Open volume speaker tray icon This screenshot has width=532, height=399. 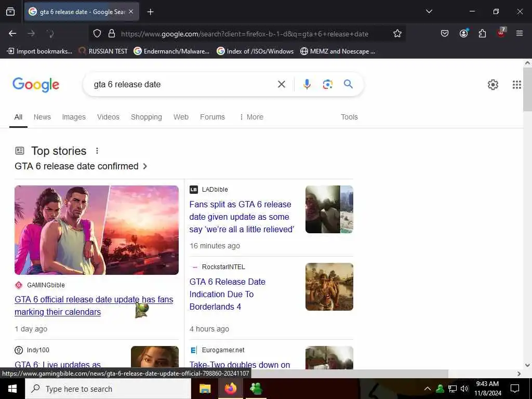click(464, 389)
